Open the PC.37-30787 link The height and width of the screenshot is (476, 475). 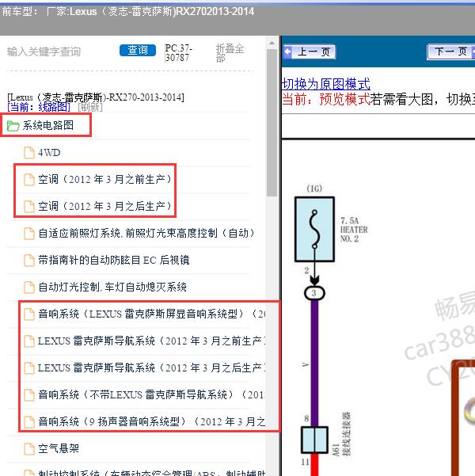tap(179, 52)
